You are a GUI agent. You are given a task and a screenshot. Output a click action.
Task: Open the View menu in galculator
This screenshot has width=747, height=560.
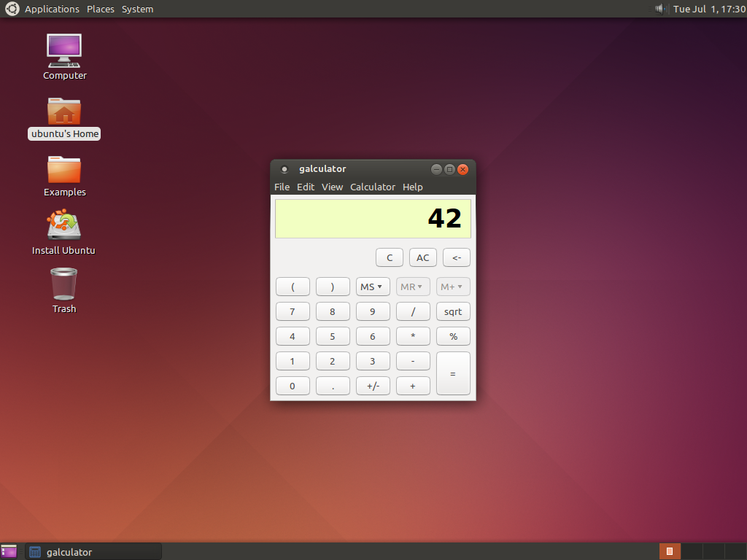[332, 187]
